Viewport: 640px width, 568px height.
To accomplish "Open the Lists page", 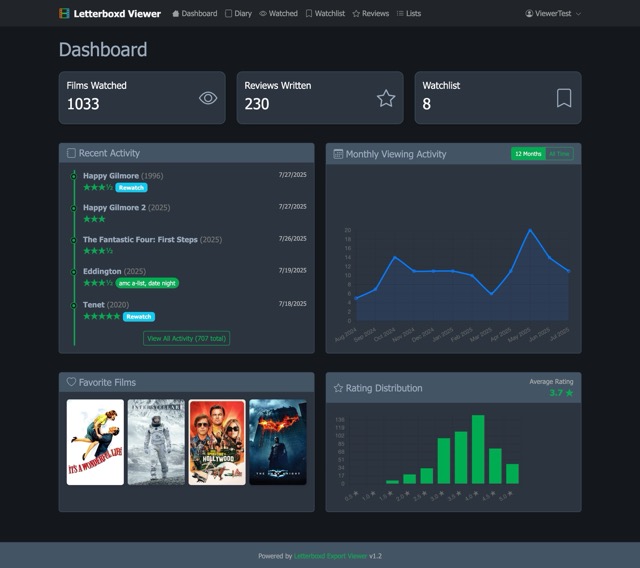I will [409, 13].
